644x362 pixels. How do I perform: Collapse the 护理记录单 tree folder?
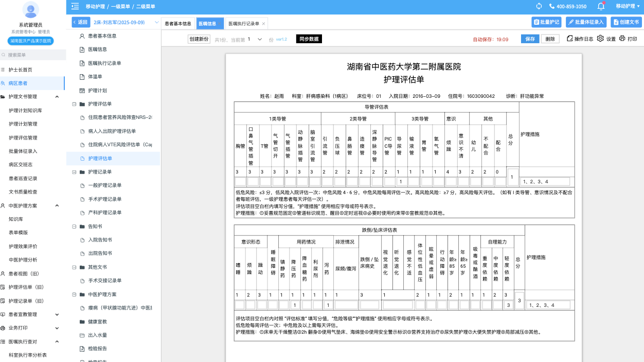pyautogui.click(x=75, y=172)
